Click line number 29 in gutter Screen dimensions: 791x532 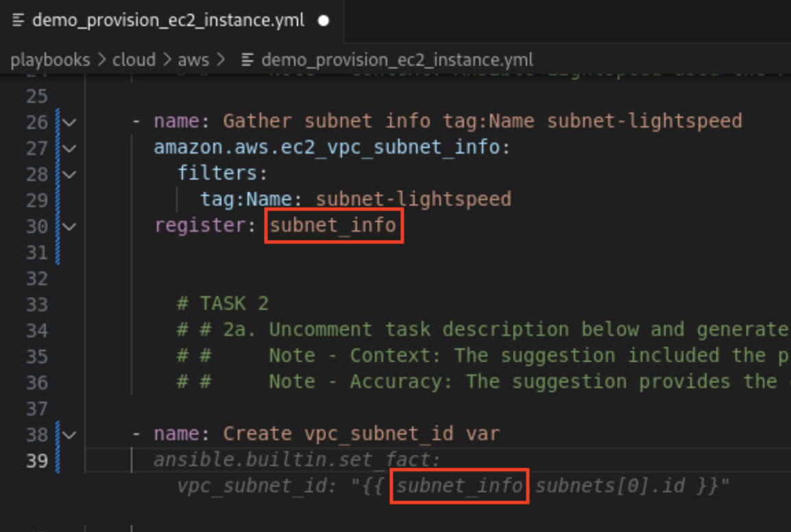coord(37,200)
